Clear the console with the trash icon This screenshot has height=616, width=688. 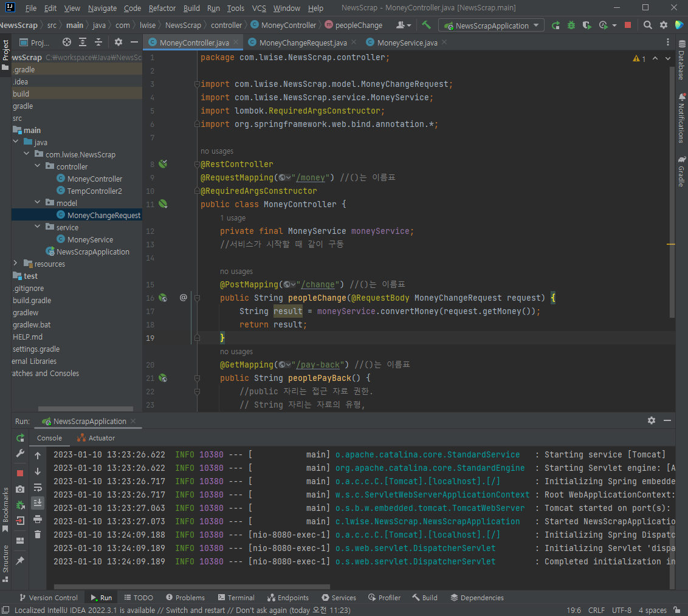click(x=38, y=534)
